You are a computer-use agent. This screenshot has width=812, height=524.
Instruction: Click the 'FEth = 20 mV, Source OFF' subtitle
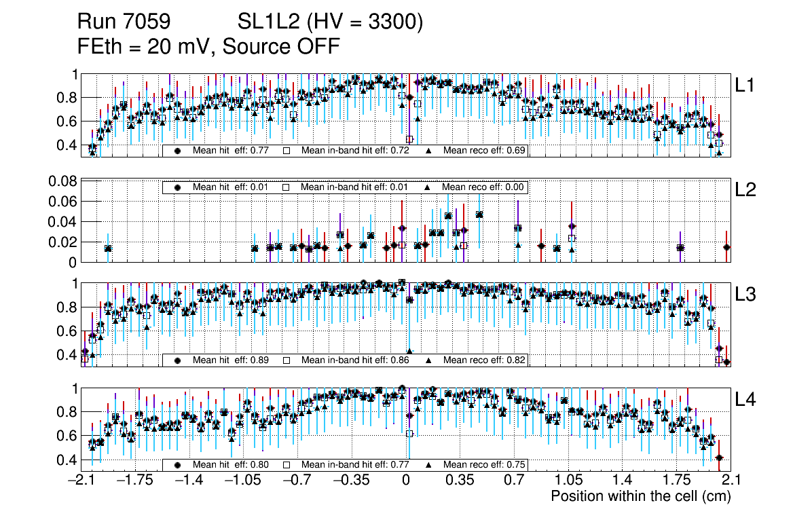pos(208,47)
